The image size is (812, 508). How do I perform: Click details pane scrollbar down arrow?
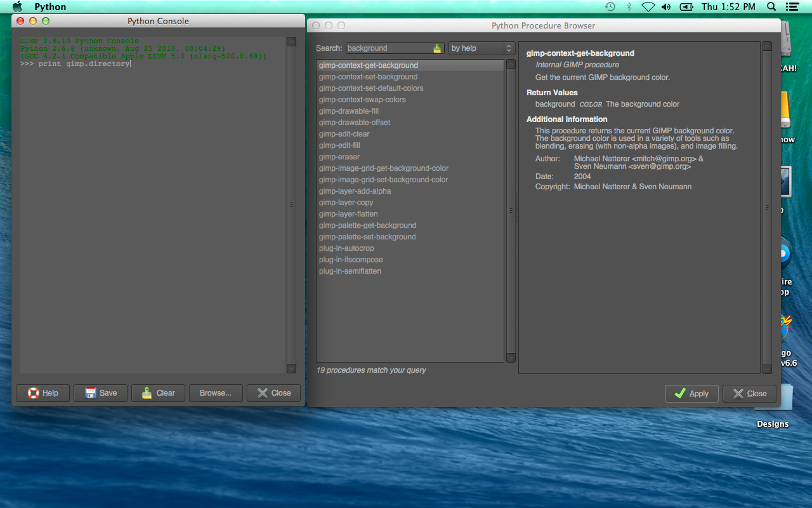click(x=767, y=369)
